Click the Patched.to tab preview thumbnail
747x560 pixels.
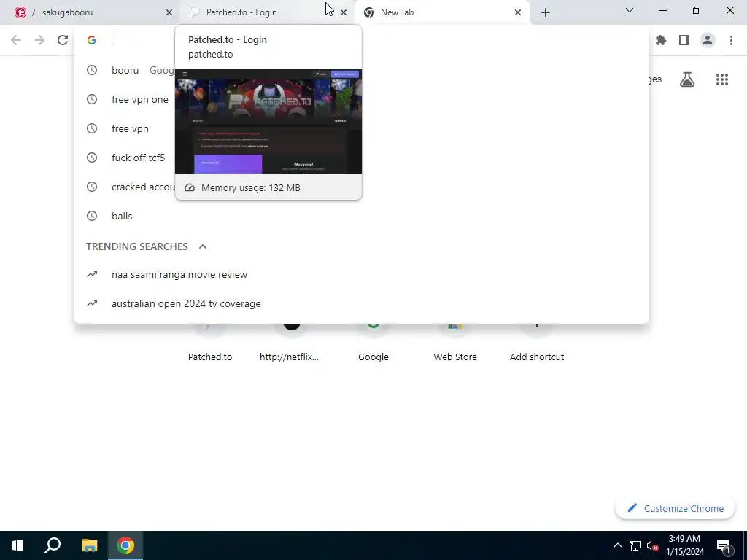click(x=268, y=121)
